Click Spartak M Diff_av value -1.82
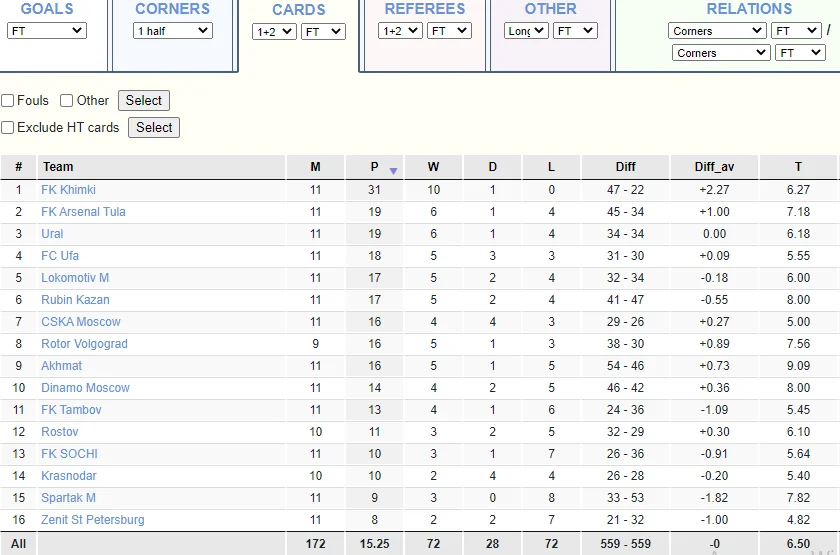The width and height of the screenshot is (840, 555). tap(714, 497)
